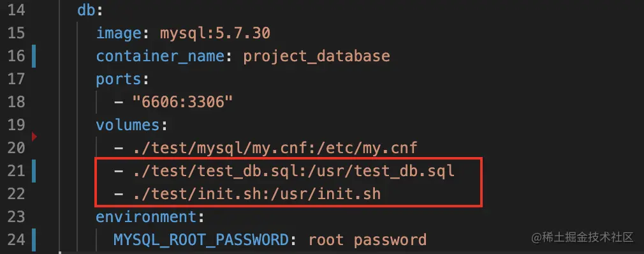Click the blue change bar beside line 21
This screenshot has height=254, width=644.
click(x=34, y=170)
